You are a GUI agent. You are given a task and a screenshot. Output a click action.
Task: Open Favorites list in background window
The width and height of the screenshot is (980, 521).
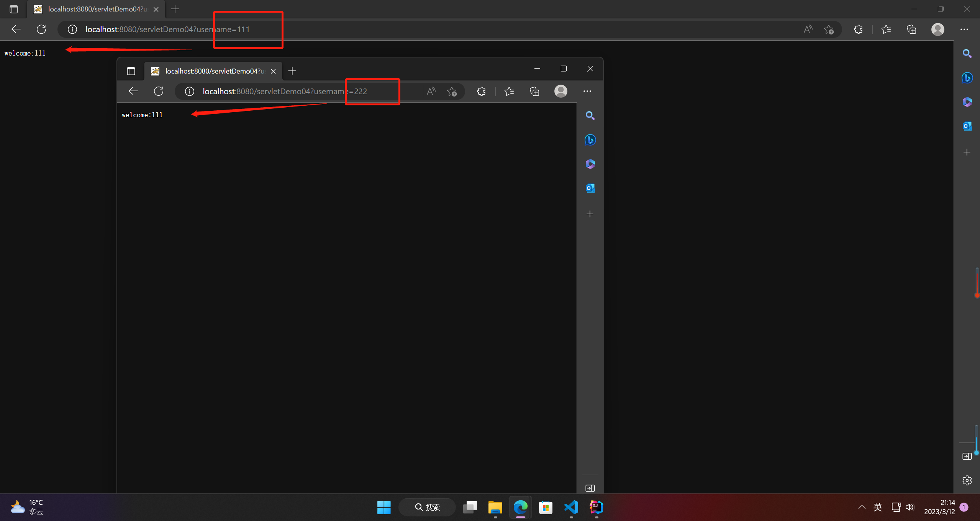pyautogui.click(x=886, y=29)
